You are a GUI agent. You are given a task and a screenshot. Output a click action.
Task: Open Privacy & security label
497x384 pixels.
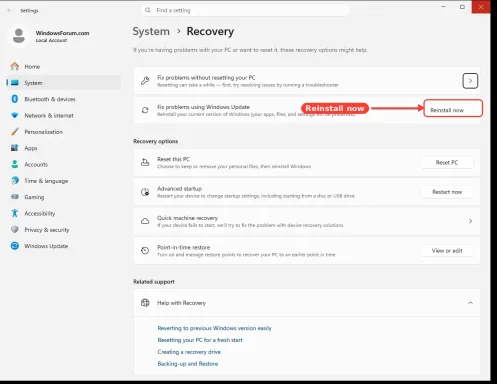47,230
